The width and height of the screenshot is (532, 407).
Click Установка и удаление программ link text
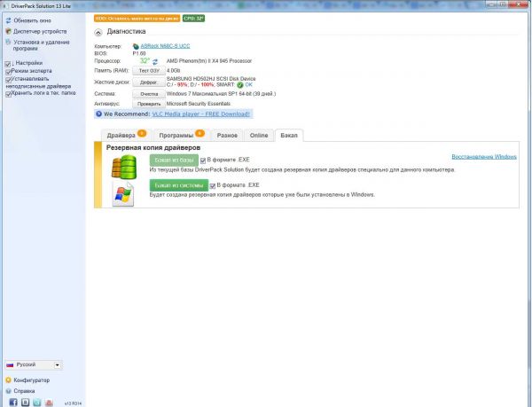pos(42,45)
